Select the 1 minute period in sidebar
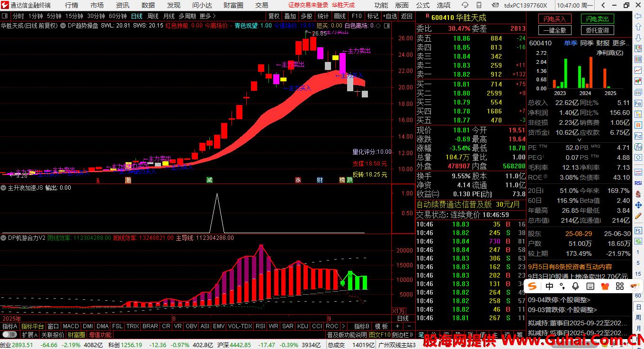Image resolution: width=644 pixels, height=349 pixels. point(638,253)
